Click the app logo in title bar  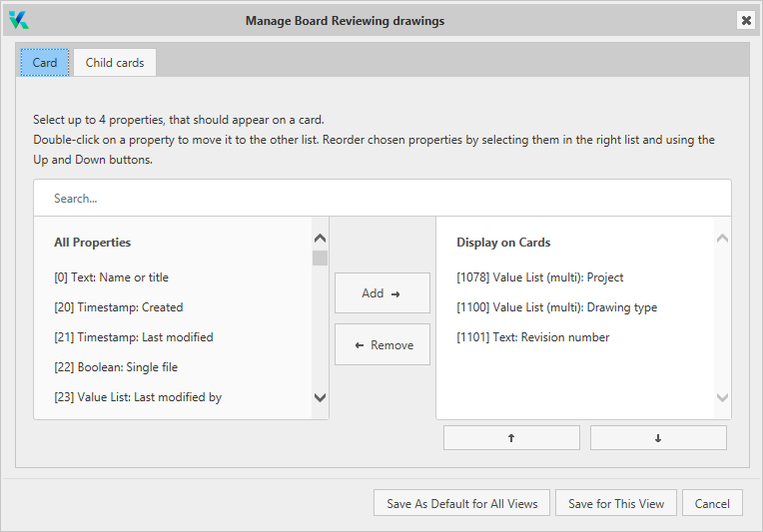(x=19, y=20)
